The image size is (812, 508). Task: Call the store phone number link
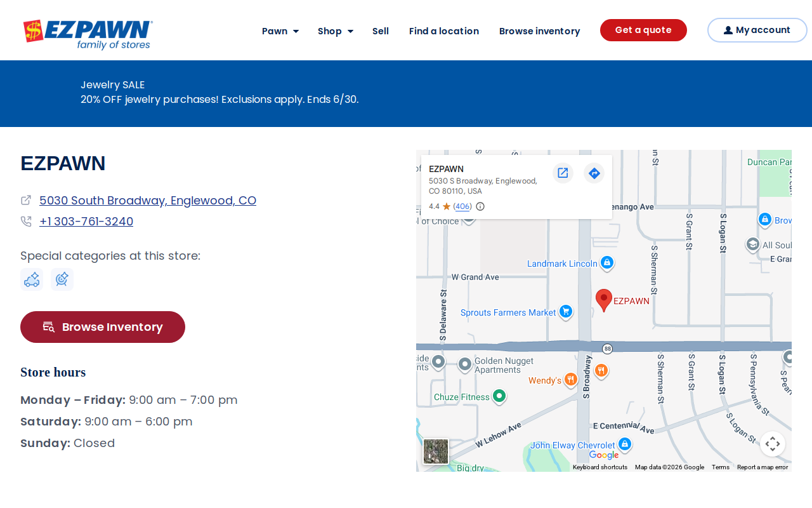(x=86, y=222)
